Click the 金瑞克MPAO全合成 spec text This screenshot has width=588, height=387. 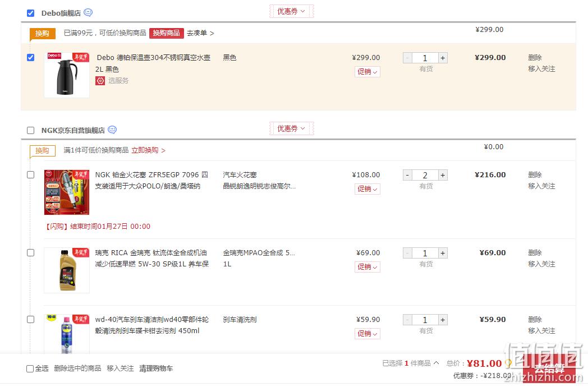point(259,253)
